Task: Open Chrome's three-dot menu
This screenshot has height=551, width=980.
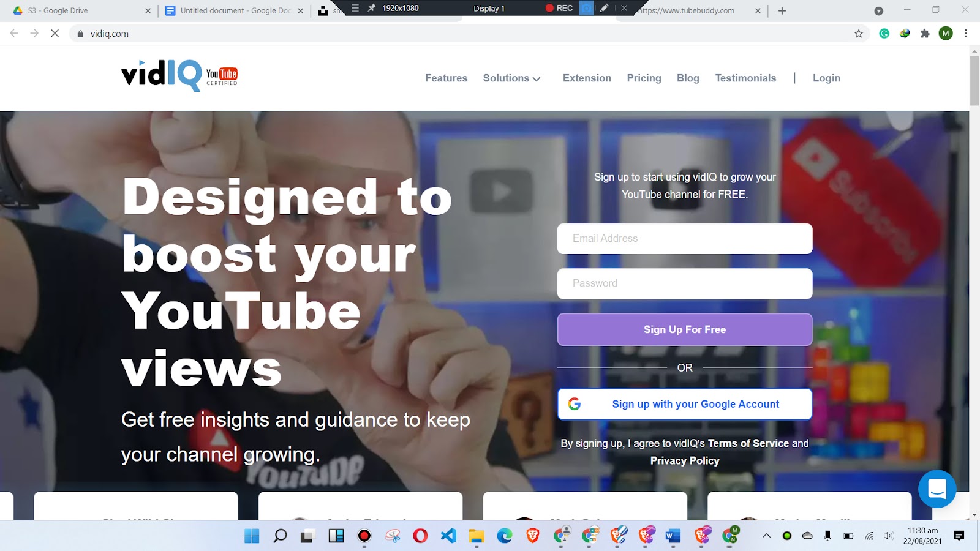Action: click(966, 34)
